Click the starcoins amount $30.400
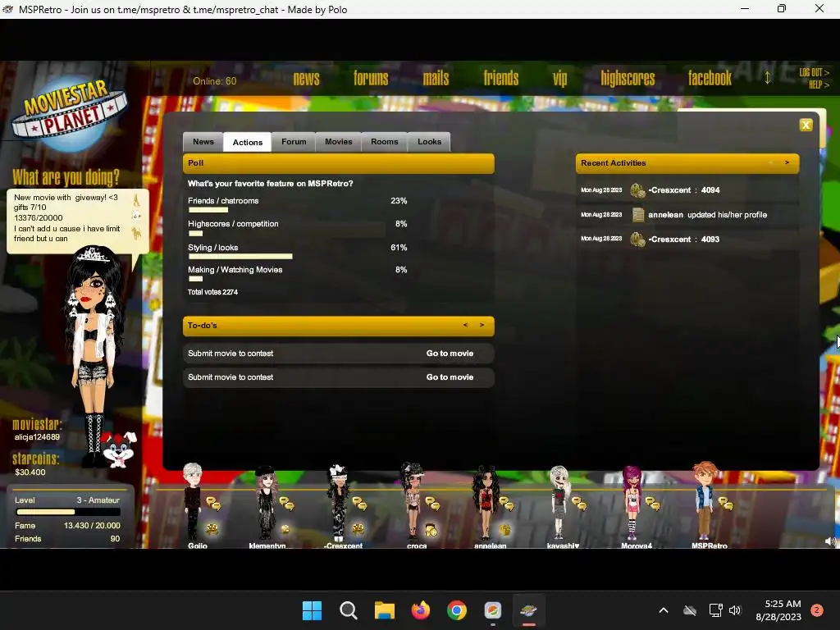Viewport: 840px width, 630px height. click(30, 472)
